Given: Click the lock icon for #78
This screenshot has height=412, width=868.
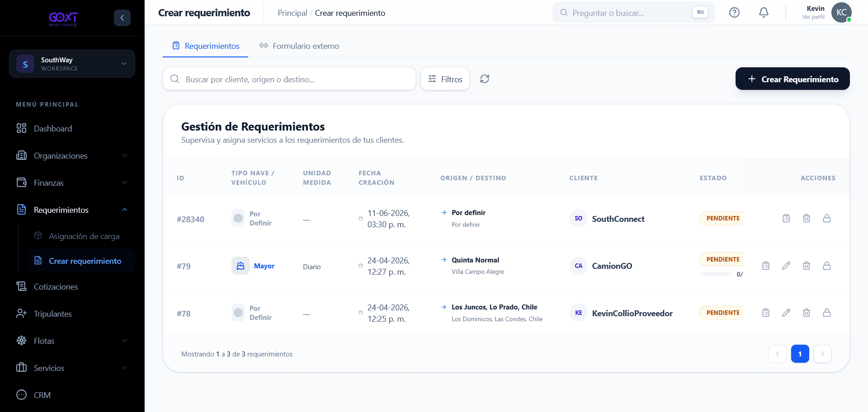Looking at the screenshot, I should tap(827, 313).
